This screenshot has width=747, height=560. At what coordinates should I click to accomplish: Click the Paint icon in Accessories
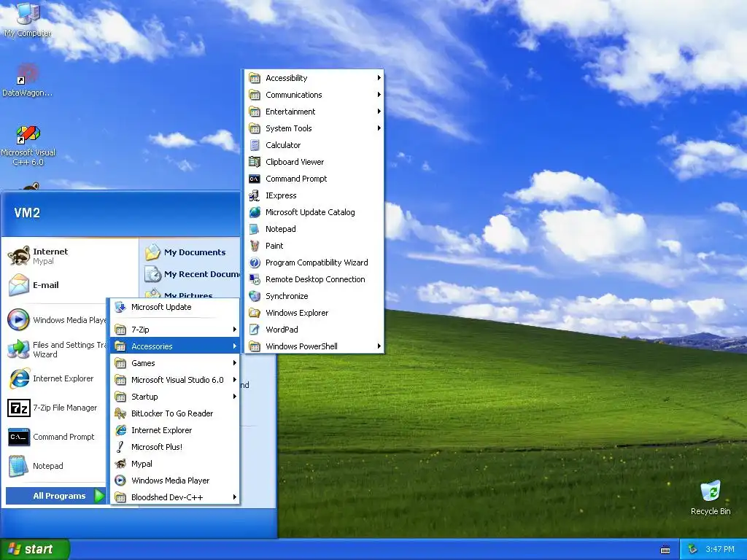point(255,246)
